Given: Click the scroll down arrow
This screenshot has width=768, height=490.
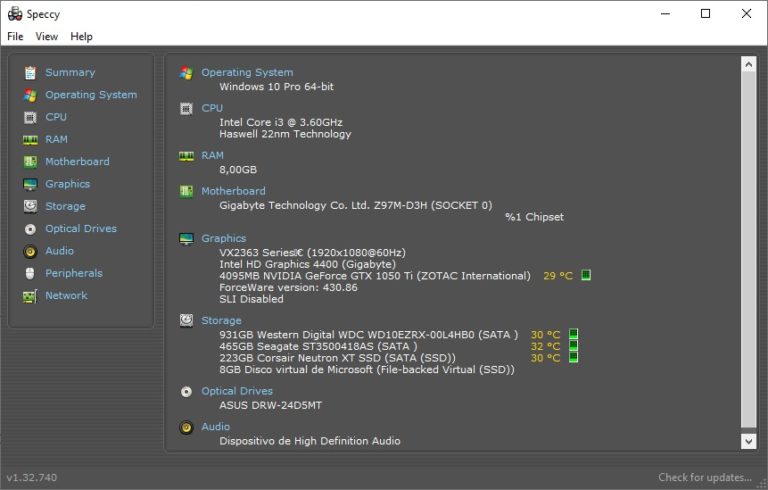Looking at the screenshot, I should [748, 441].
